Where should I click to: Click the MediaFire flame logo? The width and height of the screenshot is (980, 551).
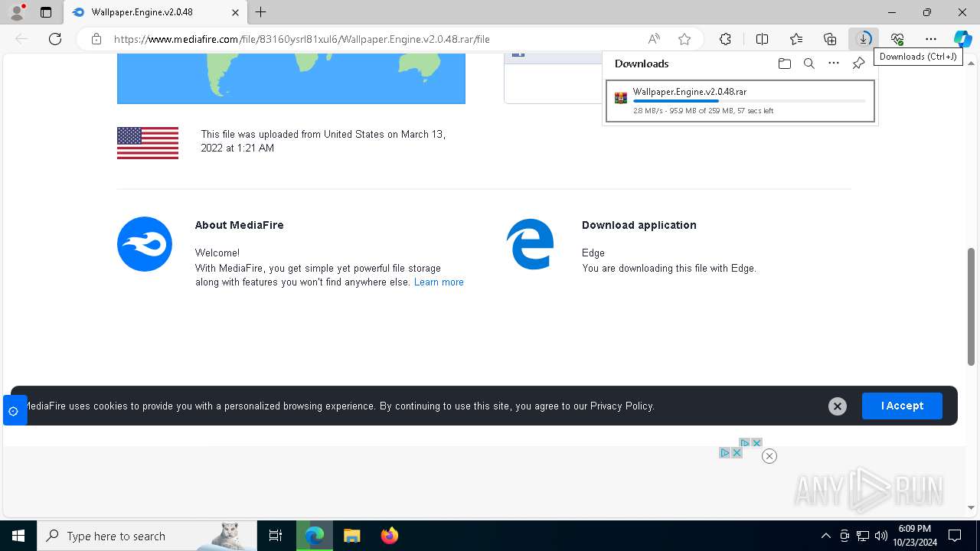(145, 244)
